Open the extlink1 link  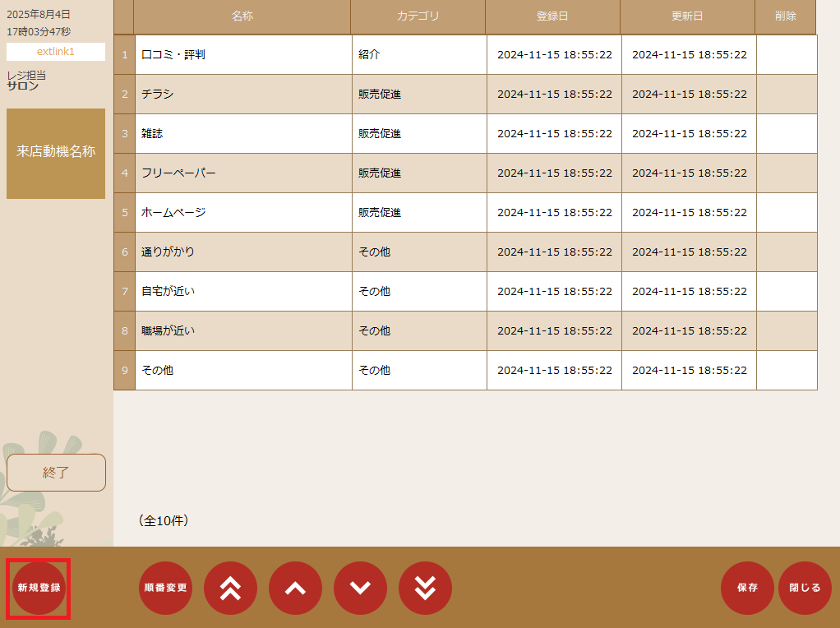pyautogui.click(x=55, y=51)
